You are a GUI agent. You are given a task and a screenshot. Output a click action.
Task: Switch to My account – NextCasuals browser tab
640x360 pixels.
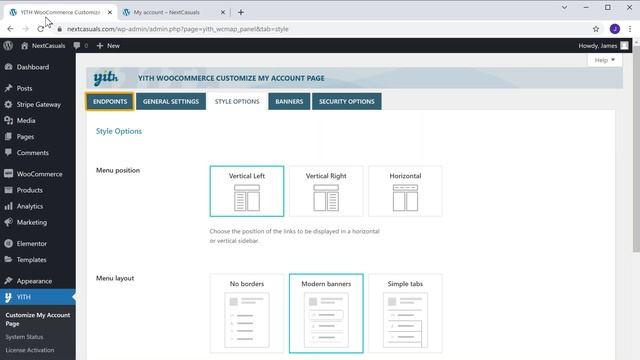click(x=167, y=12)
